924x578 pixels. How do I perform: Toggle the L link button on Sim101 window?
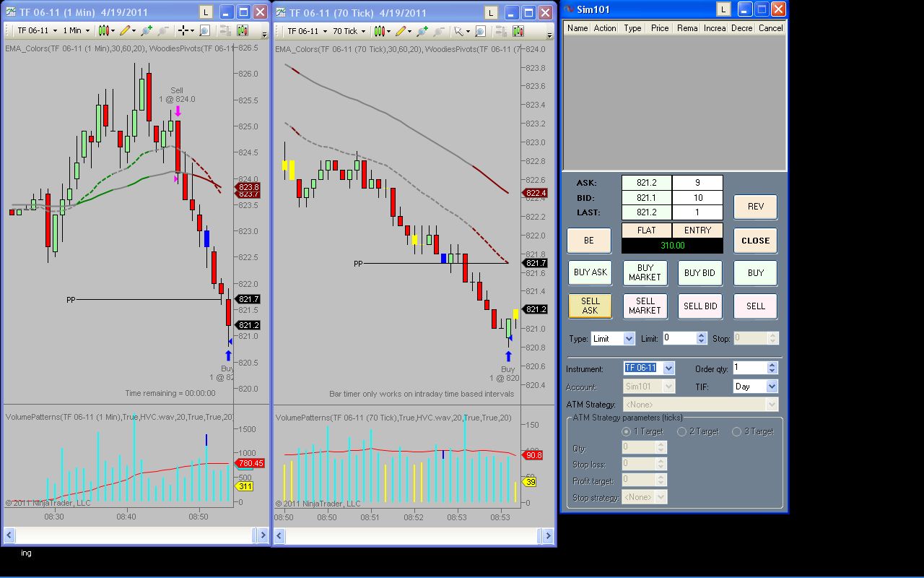click(723, 9)
